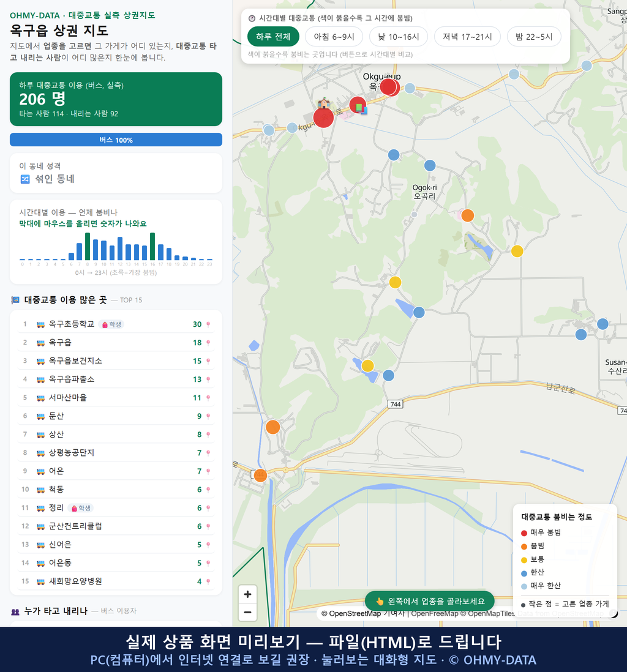Click the 왼쪽에서 업종을 골라보세요 green pill
Viewport: 627px width, 672px height.
[430, 601]
